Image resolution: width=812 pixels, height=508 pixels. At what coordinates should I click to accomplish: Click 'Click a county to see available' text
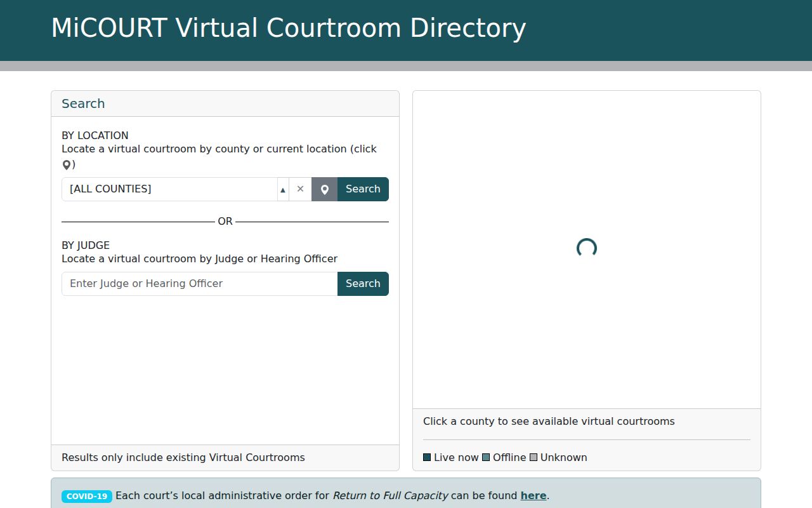click(549, 421)
